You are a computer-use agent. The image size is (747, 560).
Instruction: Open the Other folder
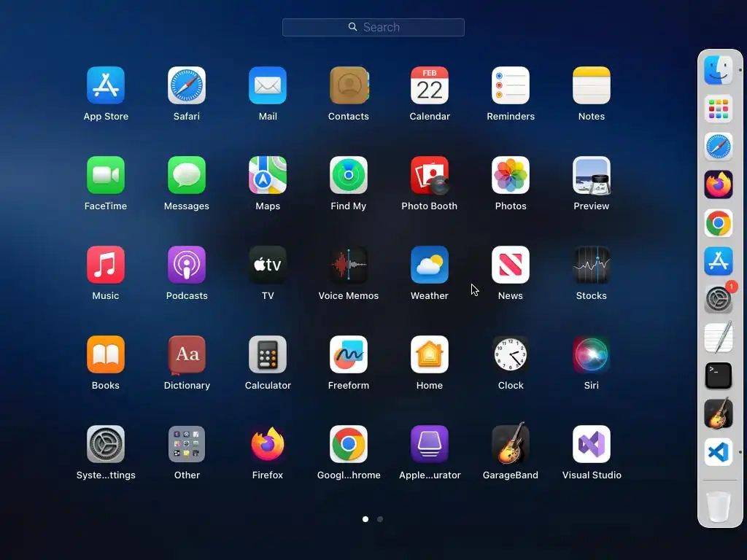(187, 444)
